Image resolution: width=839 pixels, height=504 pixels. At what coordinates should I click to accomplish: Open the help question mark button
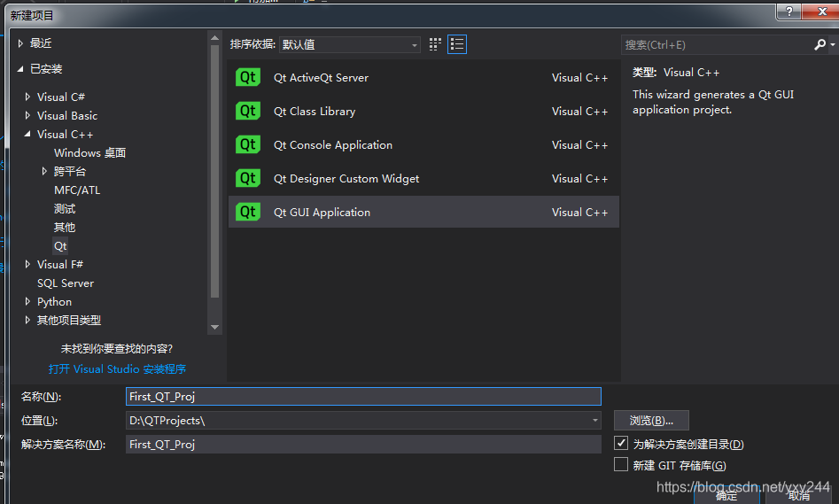(x=789, y=12)
